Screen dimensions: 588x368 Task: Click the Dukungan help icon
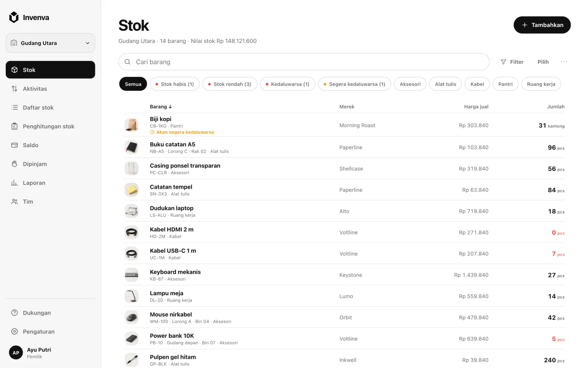click(15, 313)
